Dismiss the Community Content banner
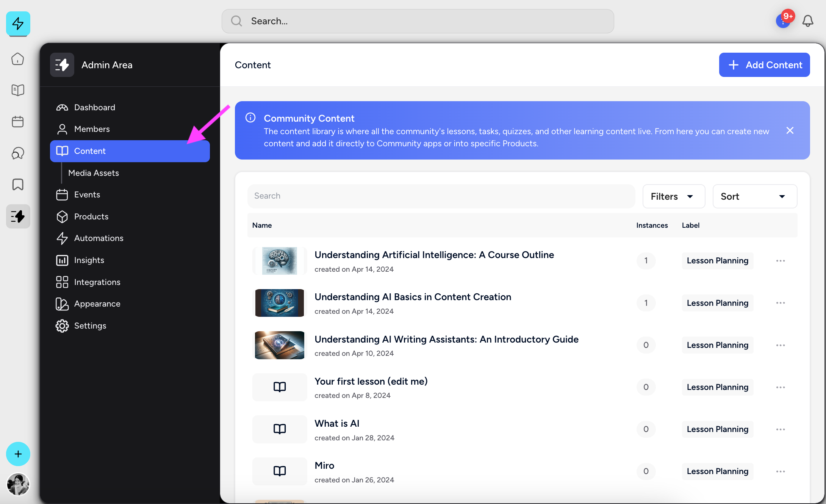The height and width of the screenshot is (504, 826). click(790, 130)
